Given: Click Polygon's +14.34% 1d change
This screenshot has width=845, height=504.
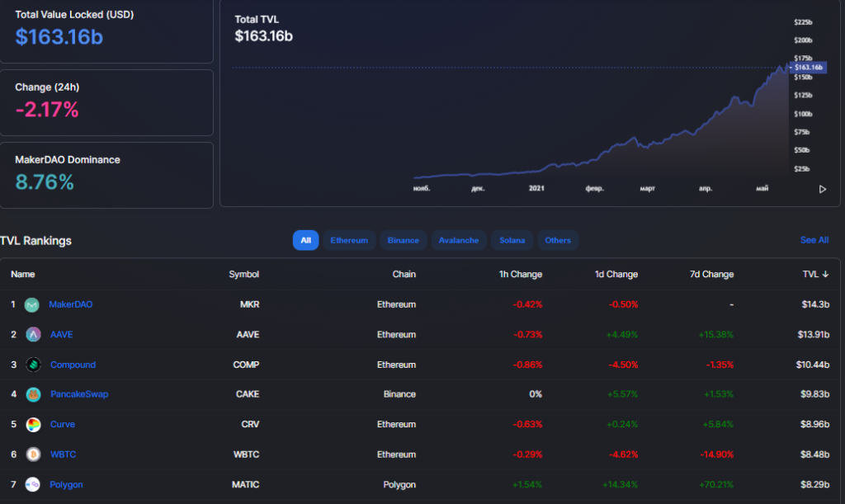Looking at the screenshot, I should (x=620, y=485).
